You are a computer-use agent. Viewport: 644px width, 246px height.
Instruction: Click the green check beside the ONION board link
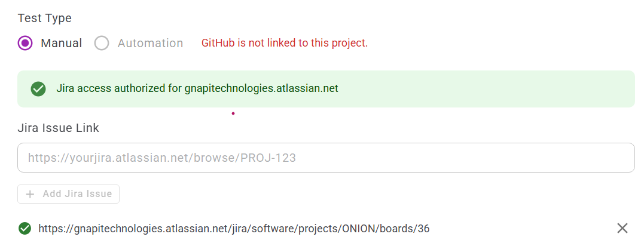click(x=25, y=228)
